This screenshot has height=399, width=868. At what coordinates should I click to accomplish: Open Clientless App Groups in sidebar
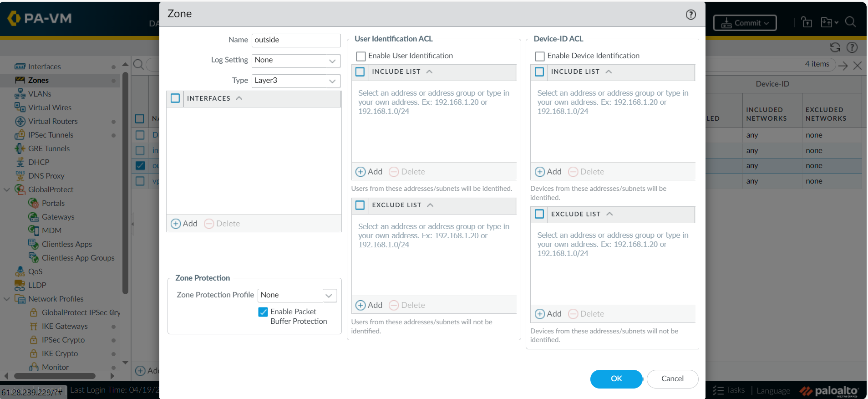(x=78, y=258)
